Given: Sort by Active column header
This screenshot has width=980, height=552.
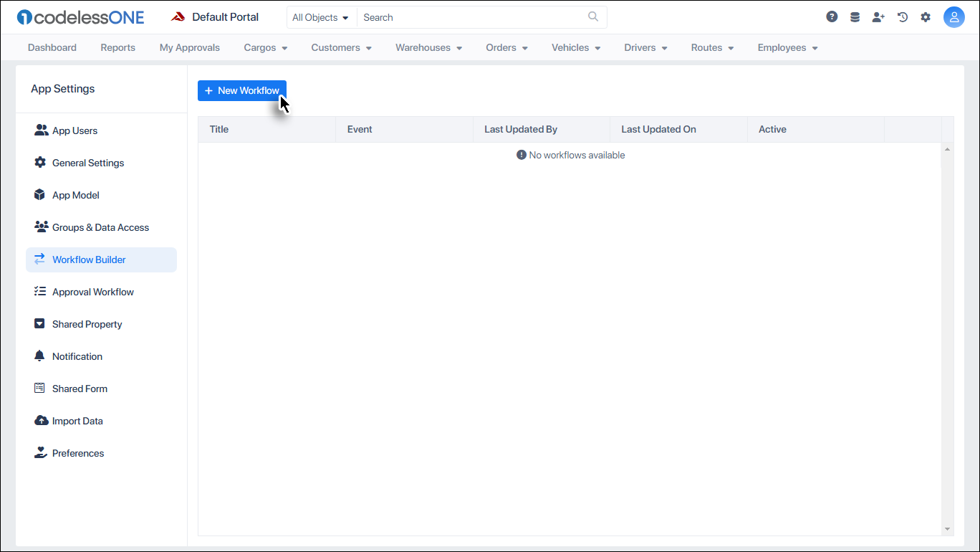Looking at the screenshot, I should click(816, 129).
